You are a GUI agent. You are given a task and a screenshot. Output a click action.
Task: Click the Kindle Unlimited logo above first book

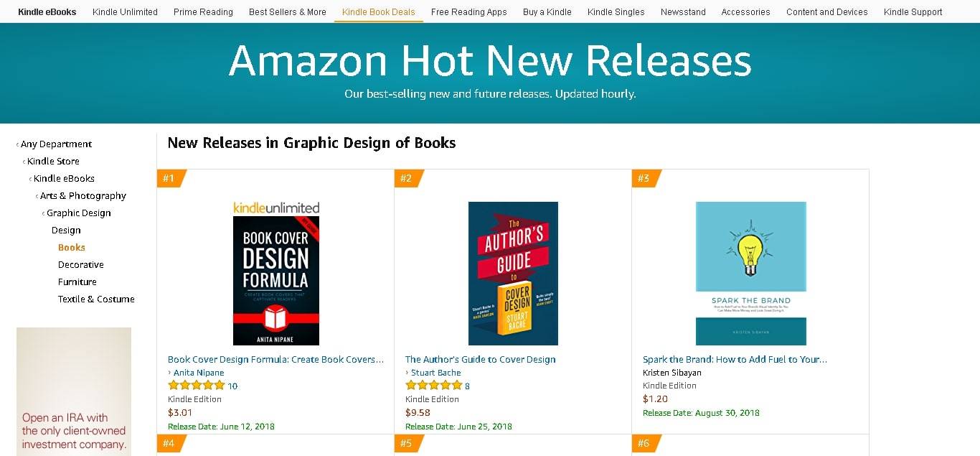point(276,208)
